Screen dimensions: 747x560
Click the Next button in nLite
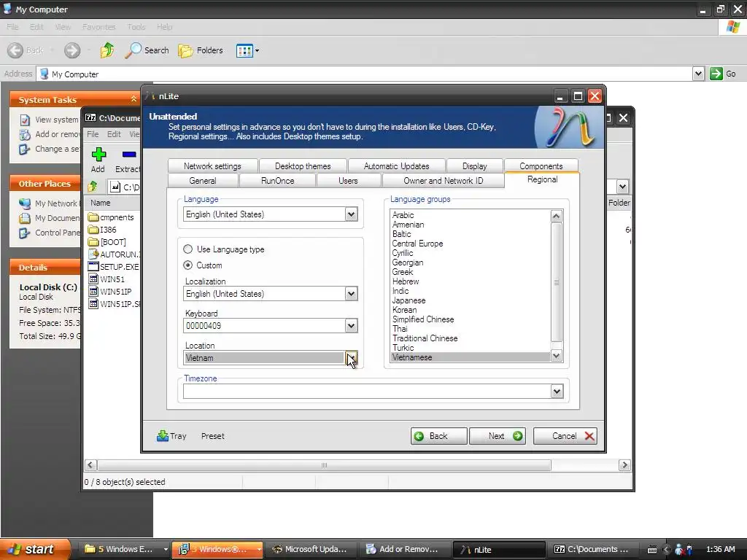point(498,436)
